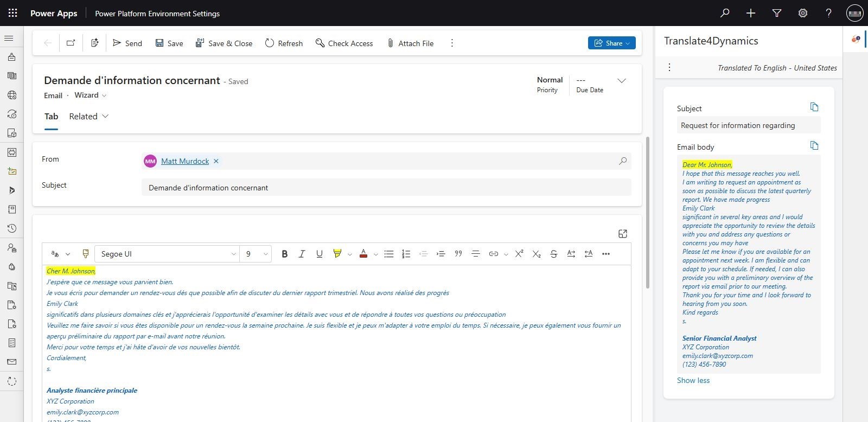Open the user account avatar
The height and width of the screenshot is (422, 868).
854,13
